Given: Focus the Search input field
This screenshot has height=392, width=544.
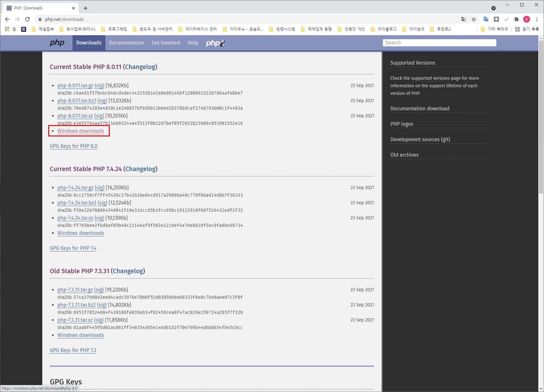Looking at the screenshot, I should pyautogui.click(x=440, y=43).
